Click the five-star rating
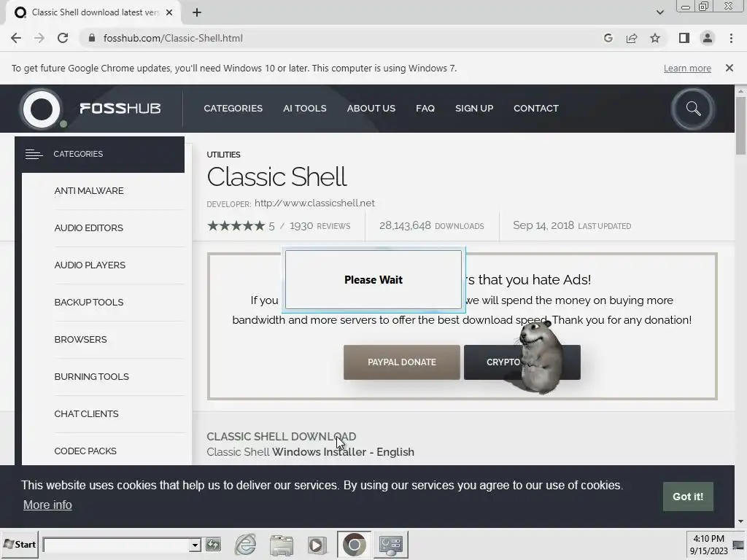The width and height of the screenshot is (747, 560). pyautogui.click(x=236, y=226)
